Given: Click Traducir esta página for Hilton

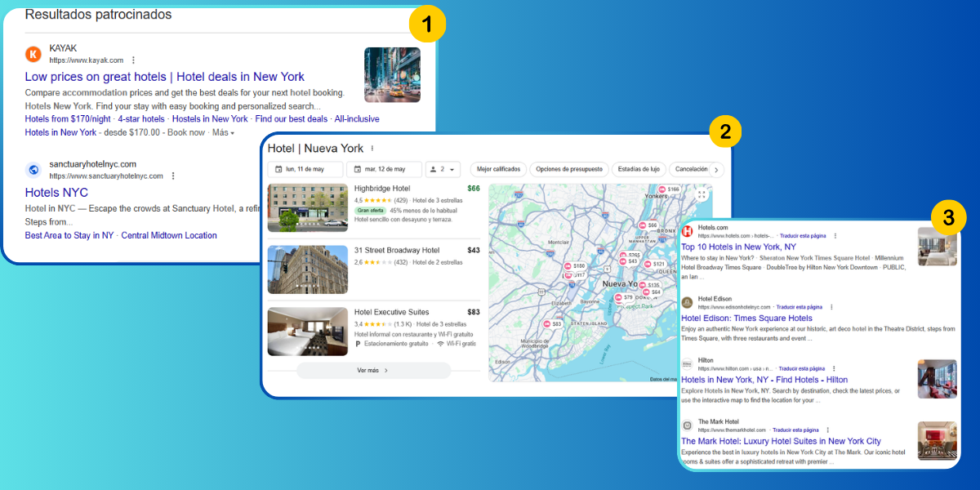Looking at the screenshot, I should (801, 368).
